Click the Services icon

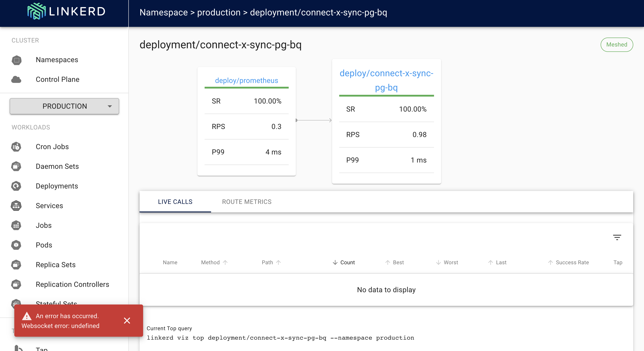16,206
